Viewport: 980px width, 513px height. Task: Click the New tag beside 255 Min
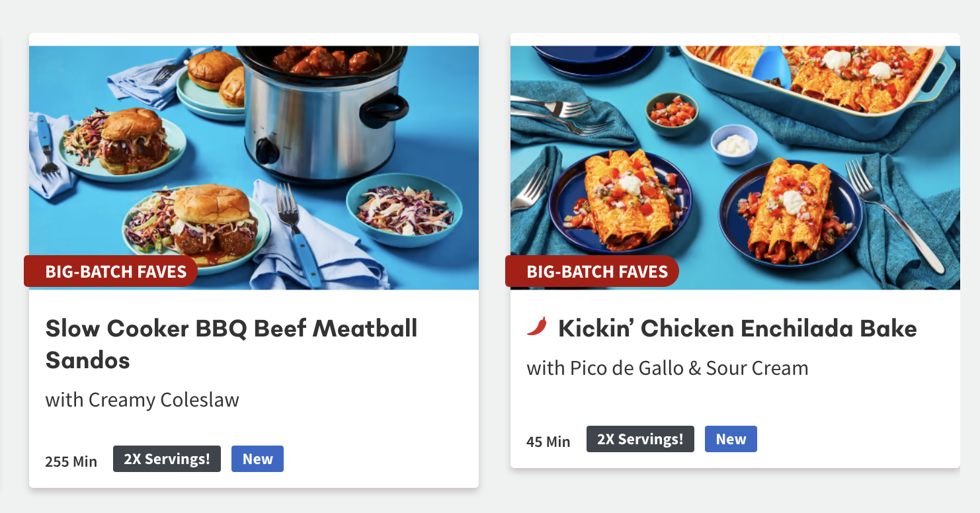click(x=257, y=459)
